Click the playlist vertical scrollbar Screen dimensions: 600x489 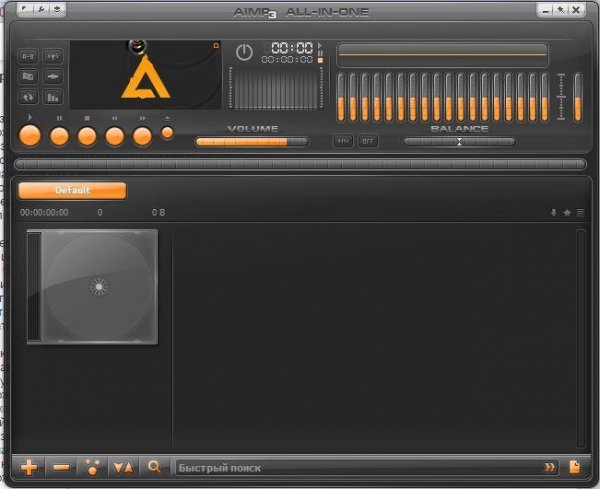click(581, 338)
